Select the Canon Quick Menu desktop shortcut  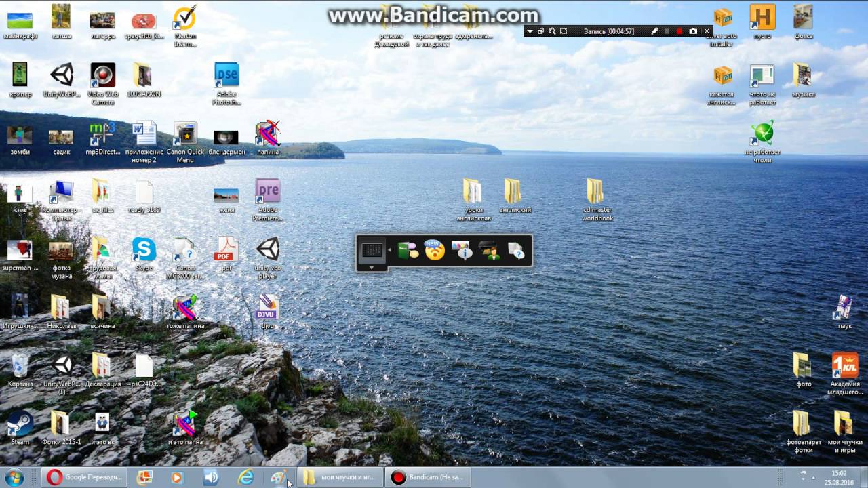pyautogui.click(x=185, y=142)
